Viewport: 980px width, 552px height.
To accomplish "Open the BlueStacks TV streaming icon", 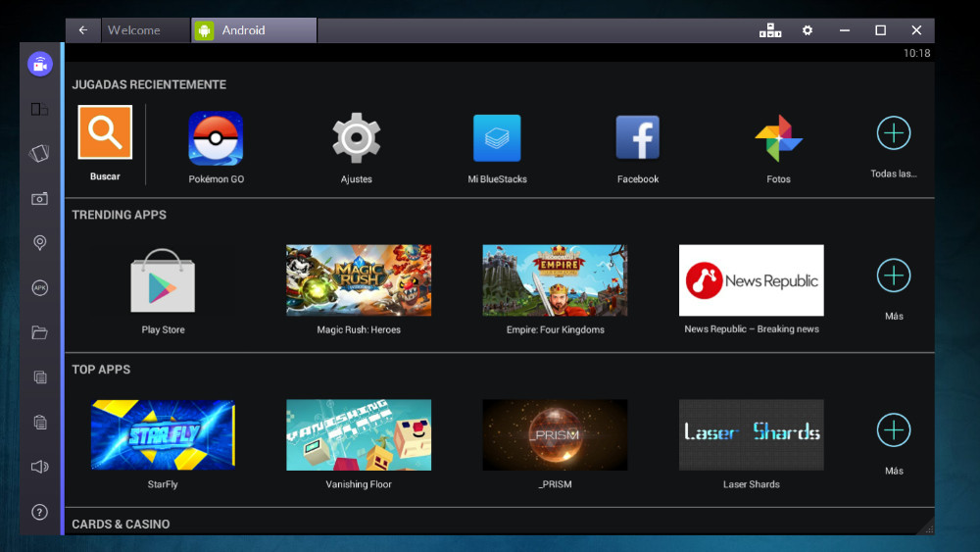I will (x=40, y=64).
